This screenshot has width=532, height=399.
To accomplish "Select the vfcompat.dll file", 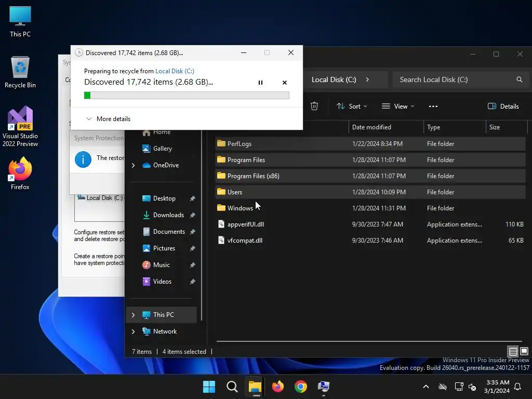I will coord(370,240).
